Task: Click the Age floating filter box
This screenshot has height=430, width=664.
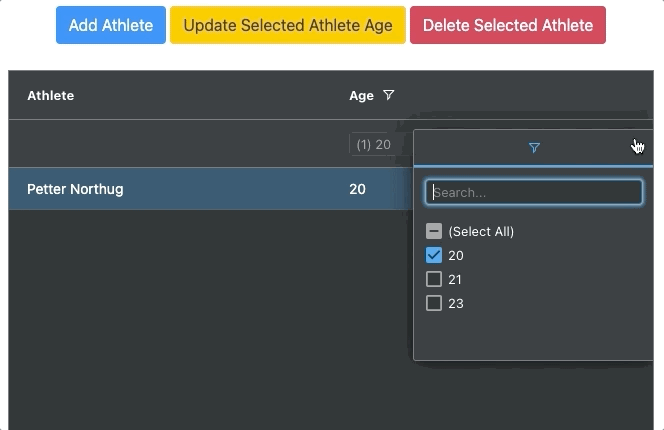Action: click(x=371, y=145)
